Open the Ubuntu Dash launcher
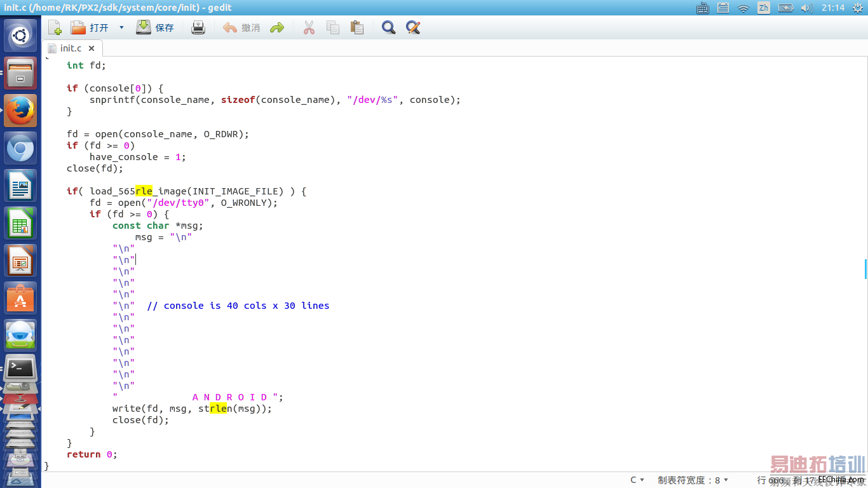Viewport: 868px width, 488px height. coord(20,36)
